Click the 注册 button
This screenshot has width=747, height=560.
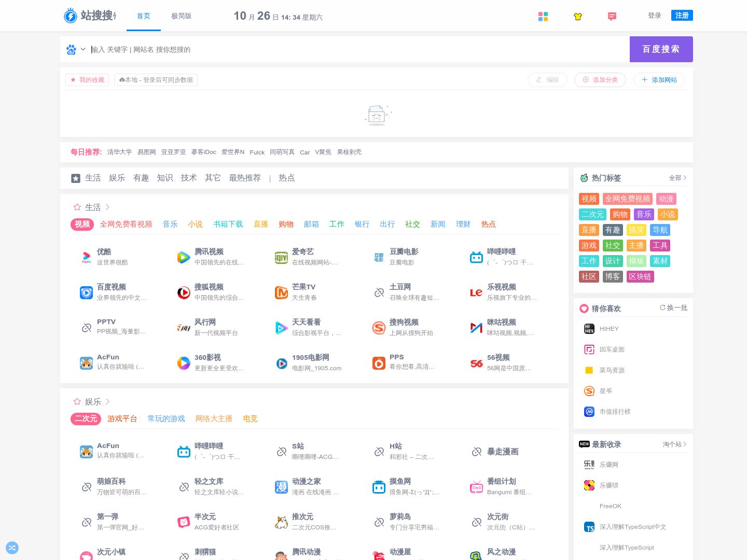coord(682,16)
